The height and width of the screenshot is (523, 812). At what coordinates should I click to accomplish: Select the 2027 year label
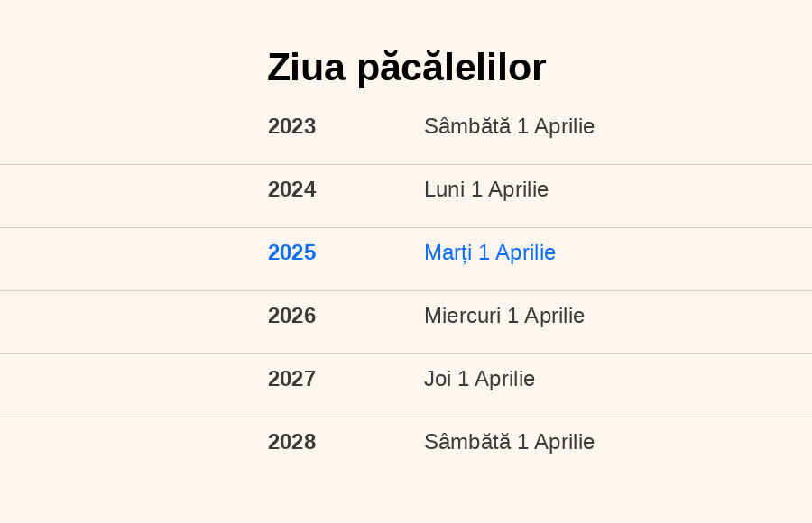[291, 379]
